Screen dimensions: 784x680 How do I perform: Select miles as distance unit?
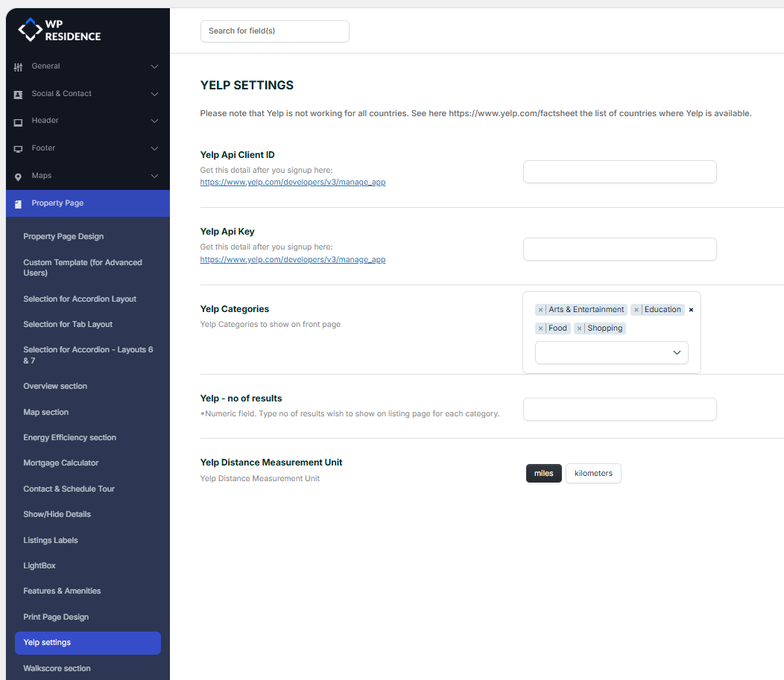click(543, 473)
